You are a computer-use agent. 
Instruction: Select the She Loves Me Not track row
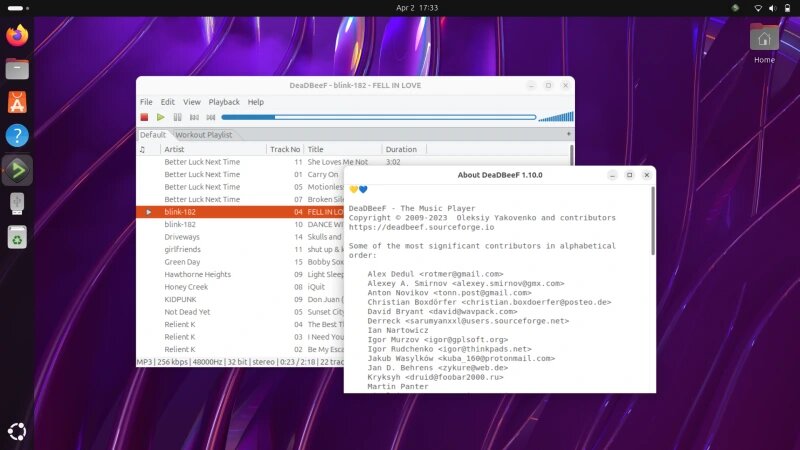[x=353, y=162]
